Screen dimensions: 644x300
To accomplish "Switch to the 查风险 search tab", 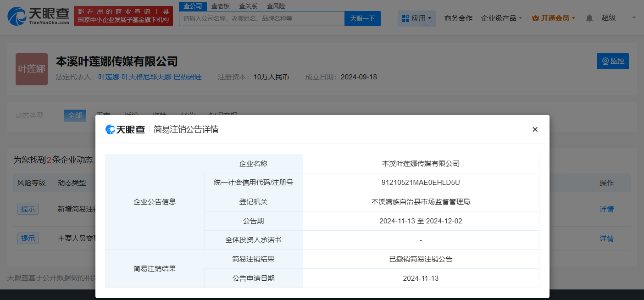I will coord(277,6).
